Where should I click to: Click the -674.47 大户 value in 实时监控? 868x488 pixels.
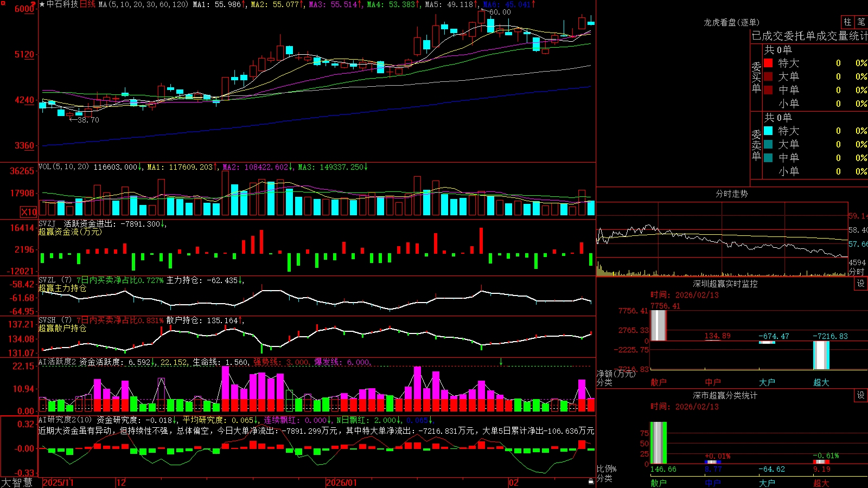pyautogui.click(x=774, y=336)
